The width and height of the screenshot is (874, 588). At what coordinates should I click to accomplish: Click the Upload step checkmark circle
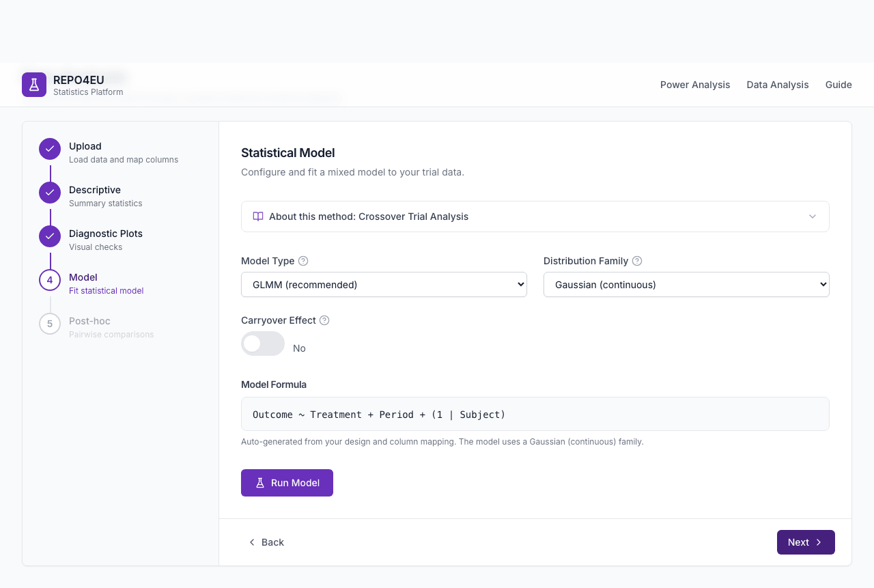click(x=50, y=149)
